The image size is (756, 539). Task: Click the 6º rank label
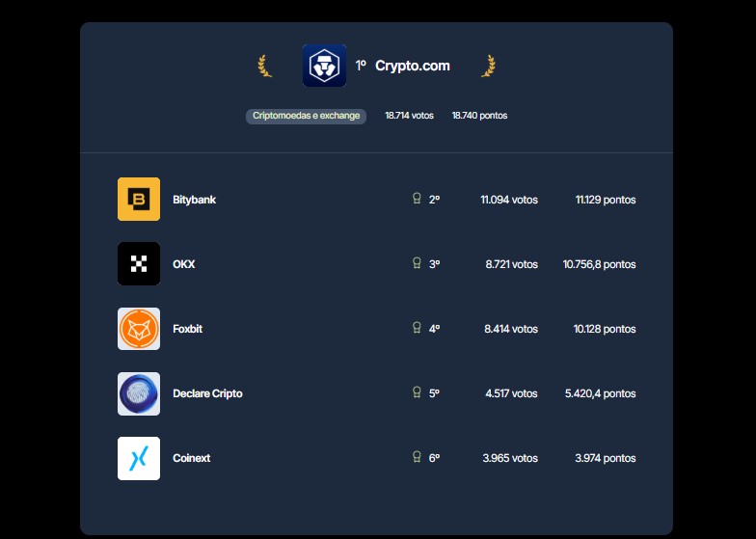coord(434,458)
